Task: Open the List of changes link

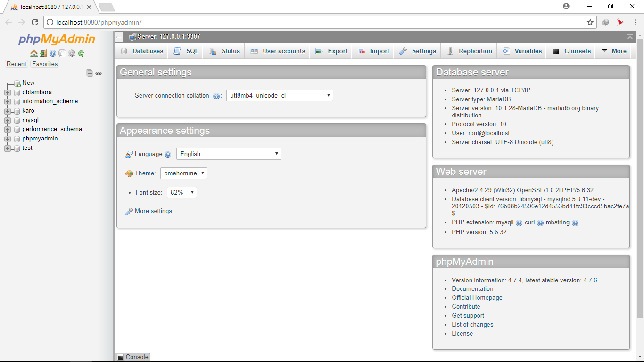Action: 472,324
